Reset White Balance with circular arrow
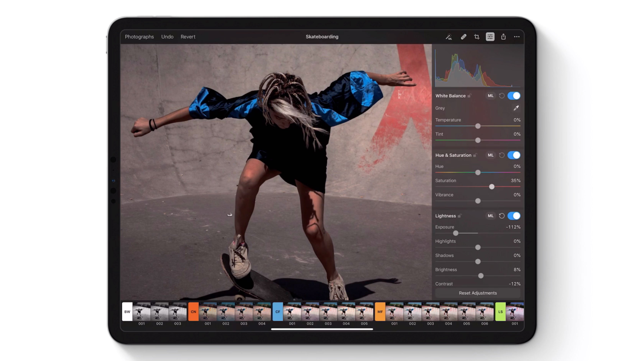The width and height of the screenshot is (644, 361). (502, 96)
